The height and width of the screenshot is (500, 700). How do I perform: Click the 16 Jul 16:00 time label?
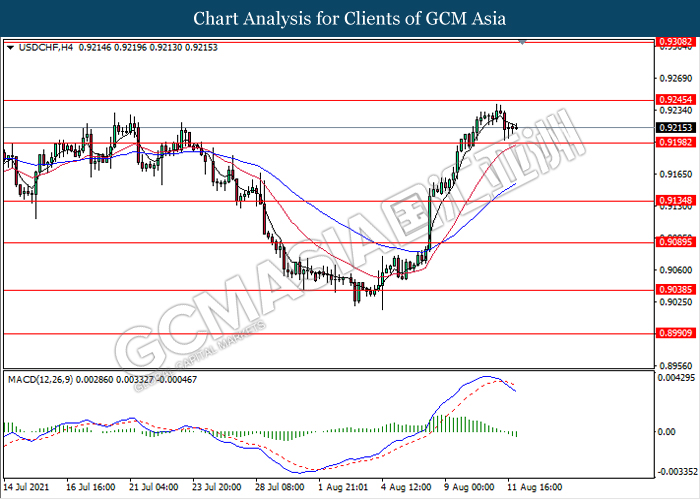click(91, 487)
